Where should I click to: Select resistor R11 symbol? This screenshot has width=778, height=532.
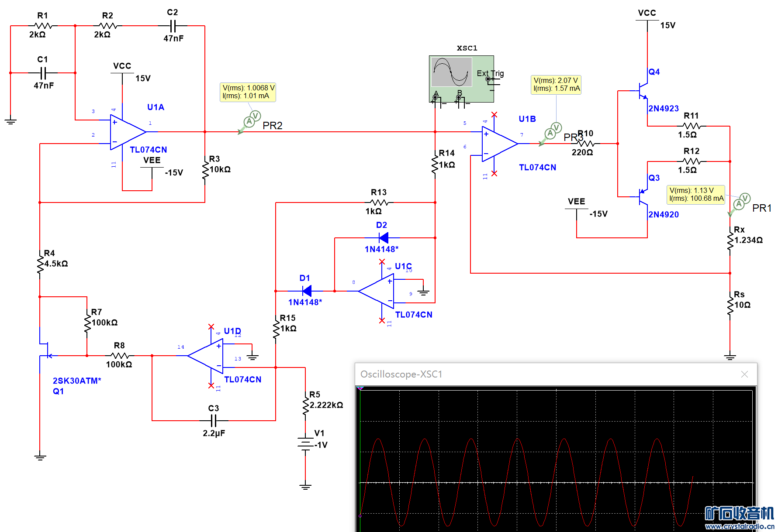tap(692, 126)
